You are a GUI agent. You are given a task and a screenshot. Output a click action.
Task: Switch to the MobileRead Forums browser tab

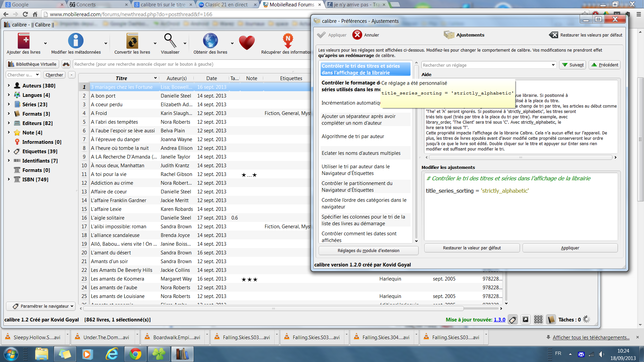tap(291, 5)
